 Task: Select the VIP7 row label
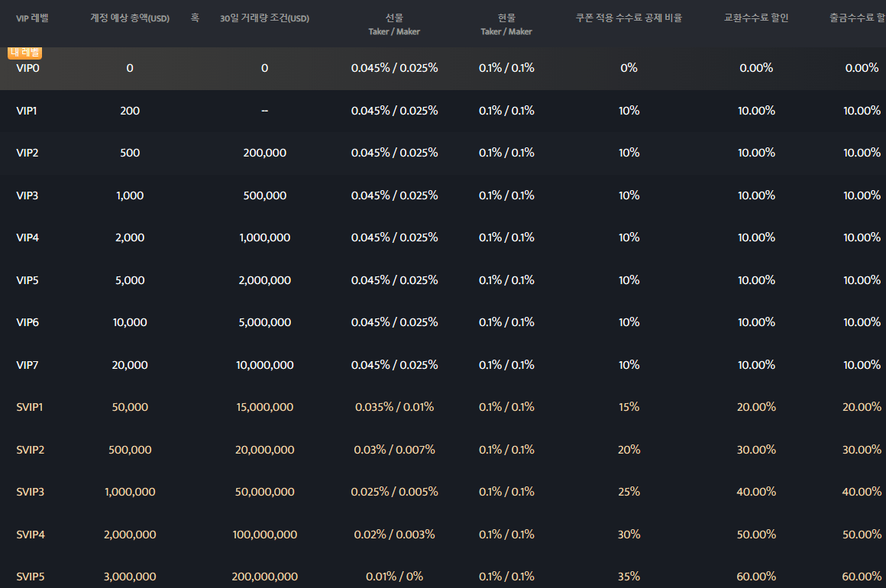(x=27, y=365)
